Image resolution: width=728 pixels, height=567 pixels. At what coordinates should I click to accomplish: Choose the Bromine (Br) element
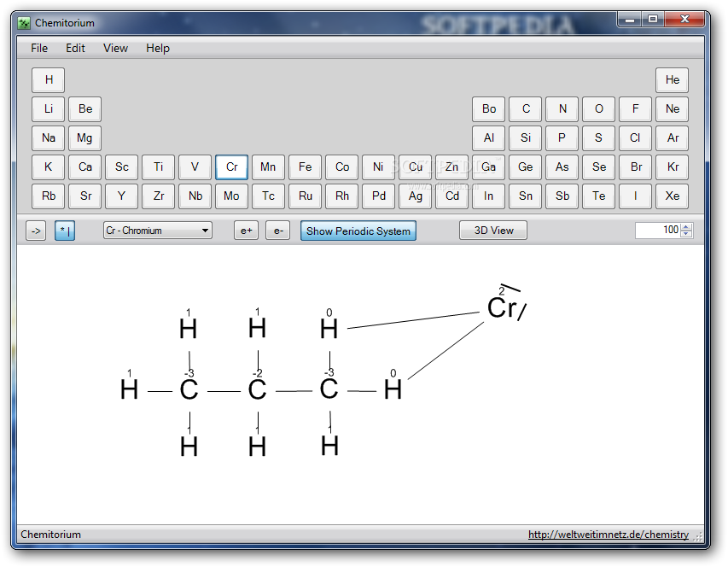pyautogui.click(x=635, y=167)
